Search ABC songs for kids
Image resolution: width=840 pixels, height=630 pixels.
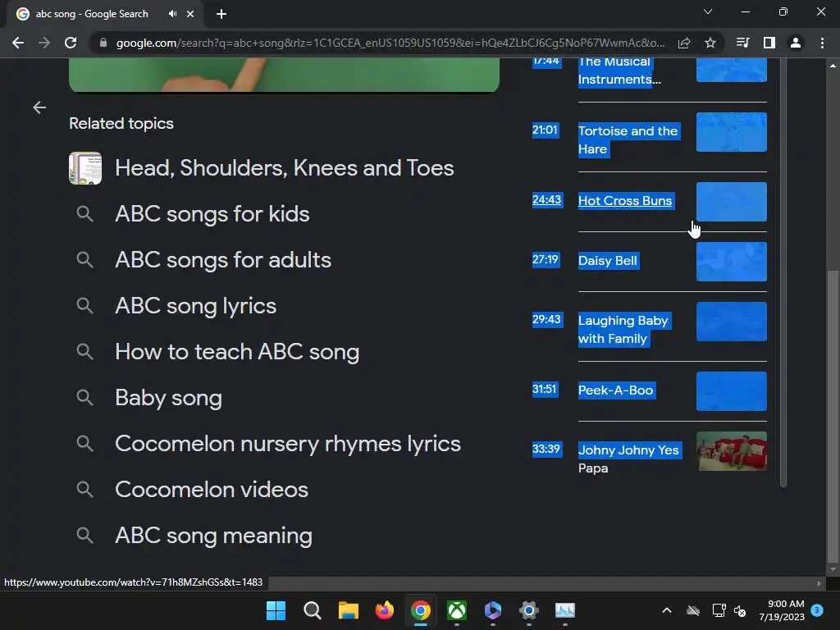tap(212, 214)
